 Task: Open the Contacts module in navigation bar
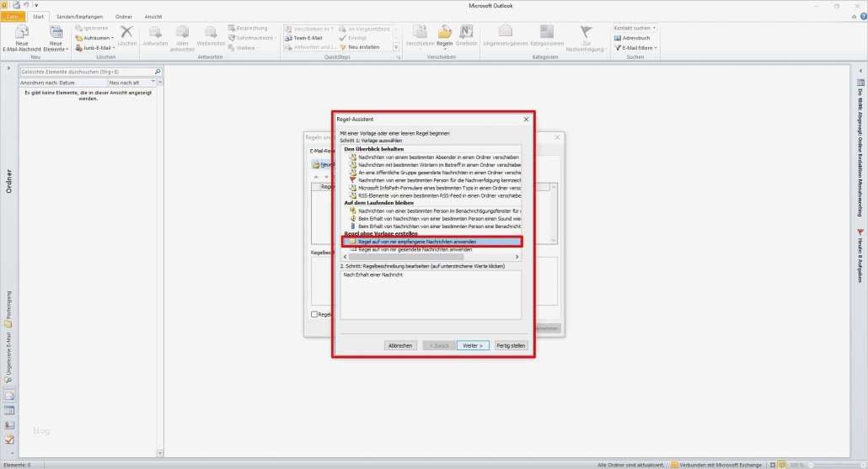[x=9, y=424]
